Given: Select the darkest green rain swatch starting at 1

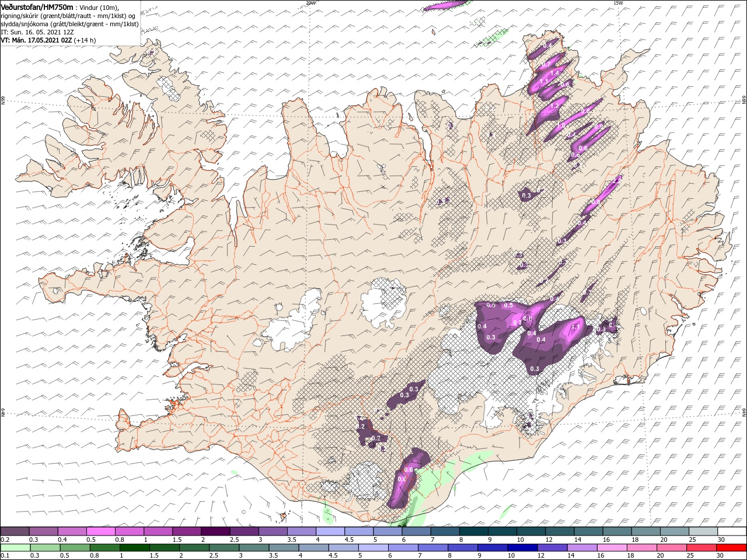Looking at the screenshot, I should [x=135, y=548].
